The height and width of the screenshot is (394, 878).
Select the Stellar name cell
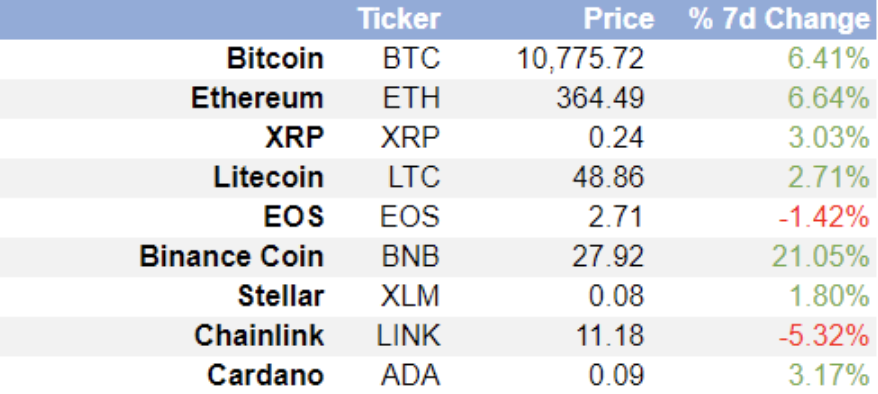coord(281,297)
